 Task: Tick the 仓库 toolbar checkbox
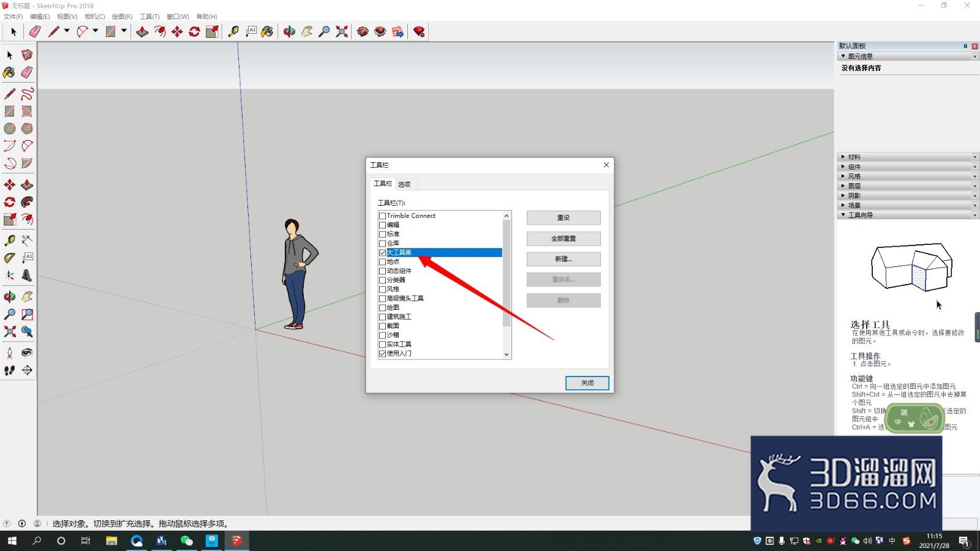coord(382,244)
